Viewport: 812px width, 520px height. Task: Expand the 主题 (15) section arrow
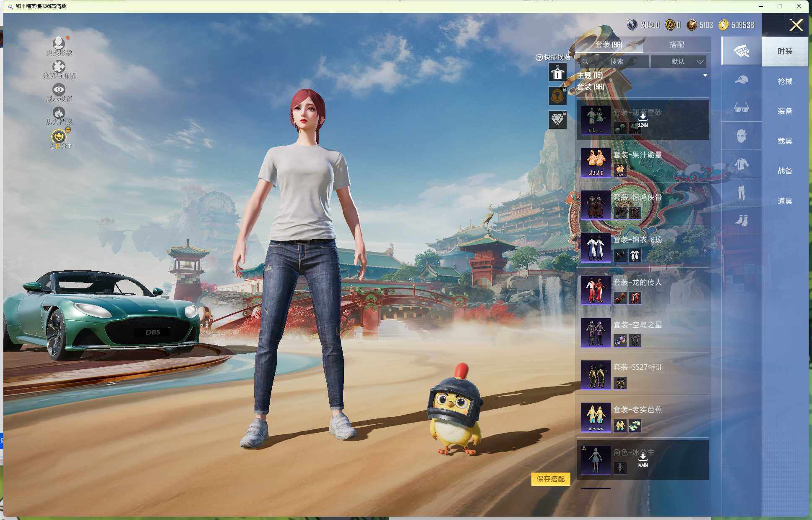pyautogui.click(x=705, y=76)
